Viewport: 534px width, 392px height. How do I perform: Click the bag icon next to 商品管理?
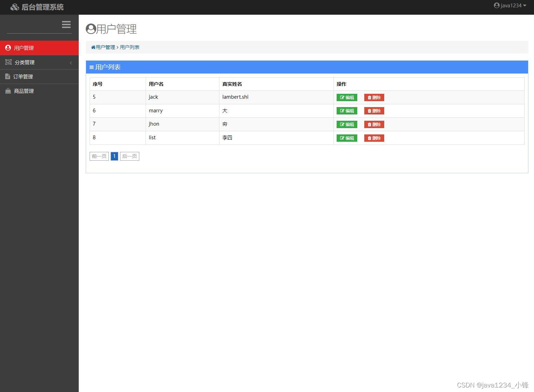click(x=8, y=91)
